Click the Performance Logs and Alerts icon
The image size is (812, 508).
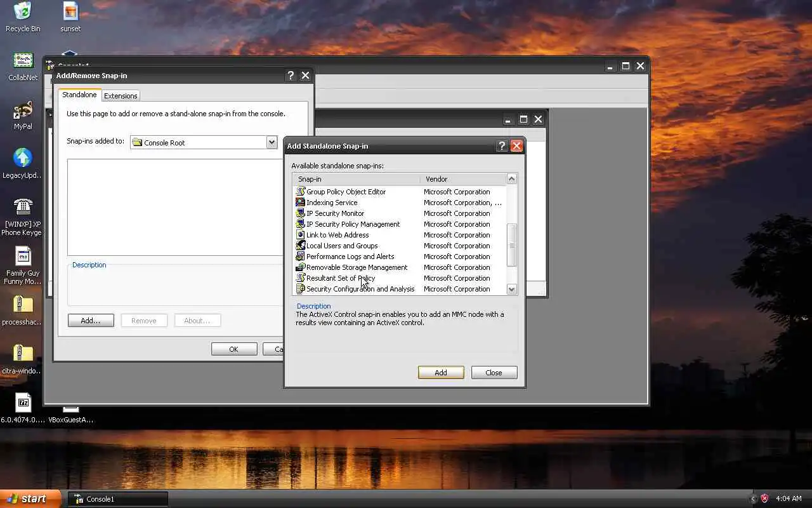pos(301,257)
